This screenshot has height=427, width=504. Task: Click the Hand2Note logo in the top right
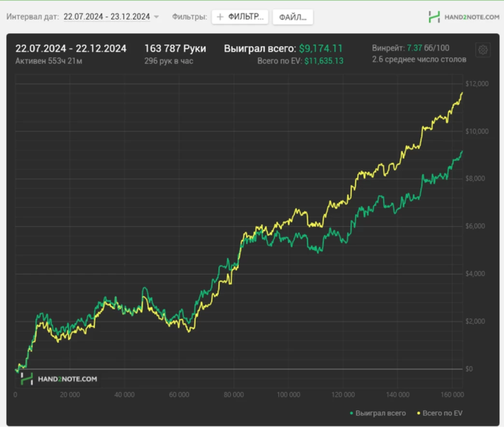tap(434, 17)
